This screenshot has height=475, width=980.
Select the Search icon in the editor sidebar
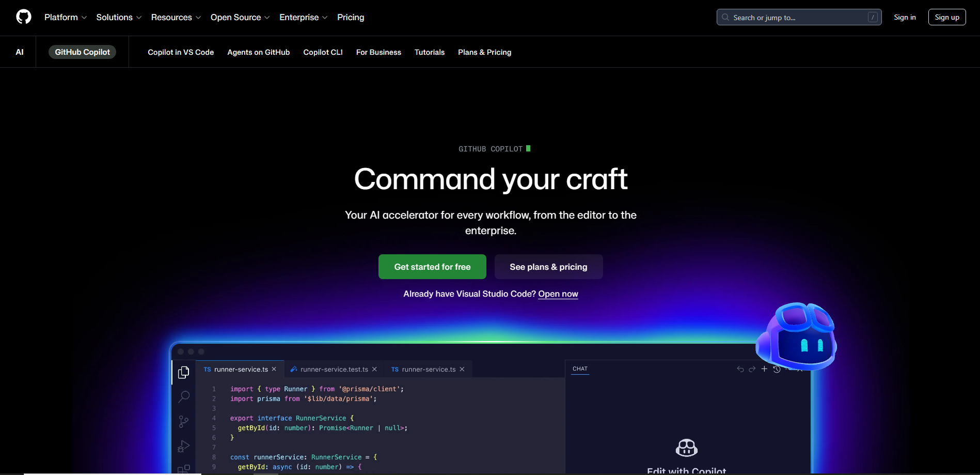click(184, 396)
